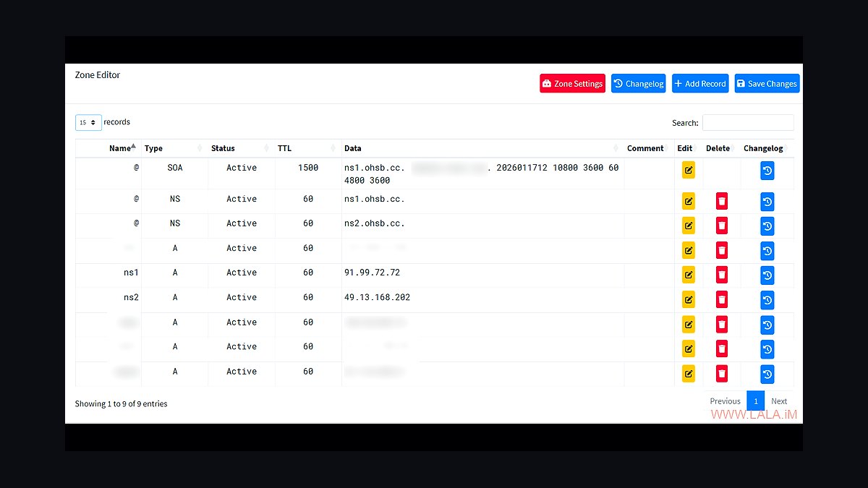
Task: Select the Zone Editor heading
Action: tap(98, 75)
